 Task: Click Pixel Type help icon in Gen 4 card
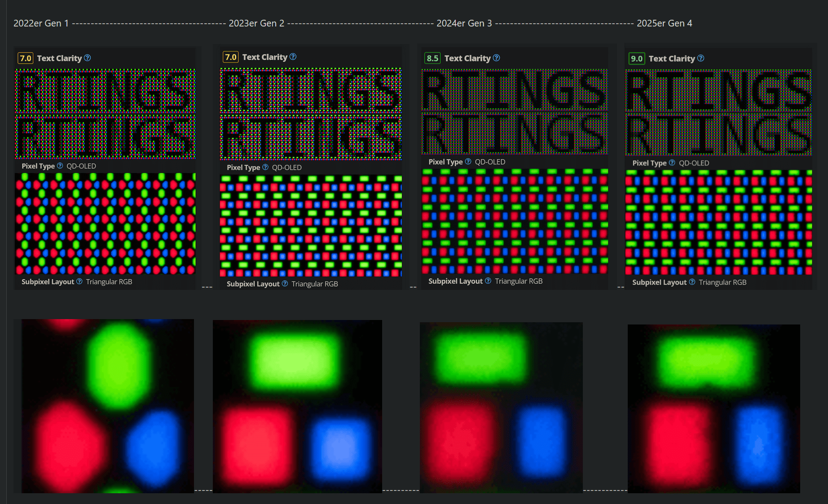click(672, 163)
